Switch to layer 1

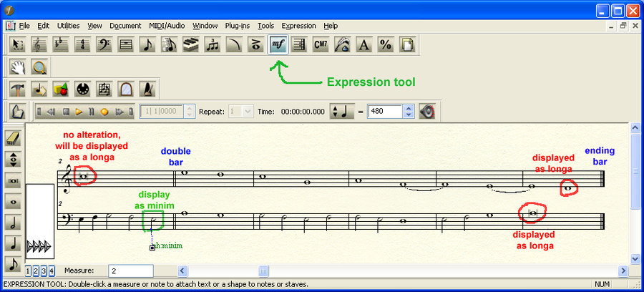pos(29,271)
